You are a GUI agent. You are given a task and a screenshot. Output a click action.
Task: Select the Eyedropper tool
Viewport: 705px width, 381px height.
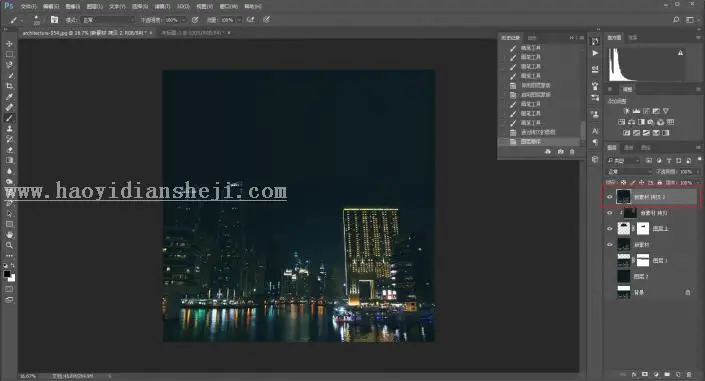point(9,97)
